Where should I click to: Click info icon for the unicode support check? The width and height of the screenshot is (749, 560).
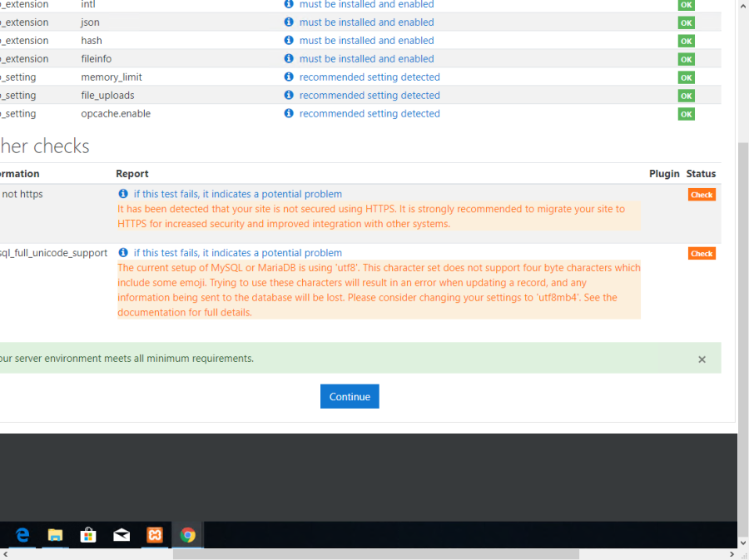pos(123,253)
